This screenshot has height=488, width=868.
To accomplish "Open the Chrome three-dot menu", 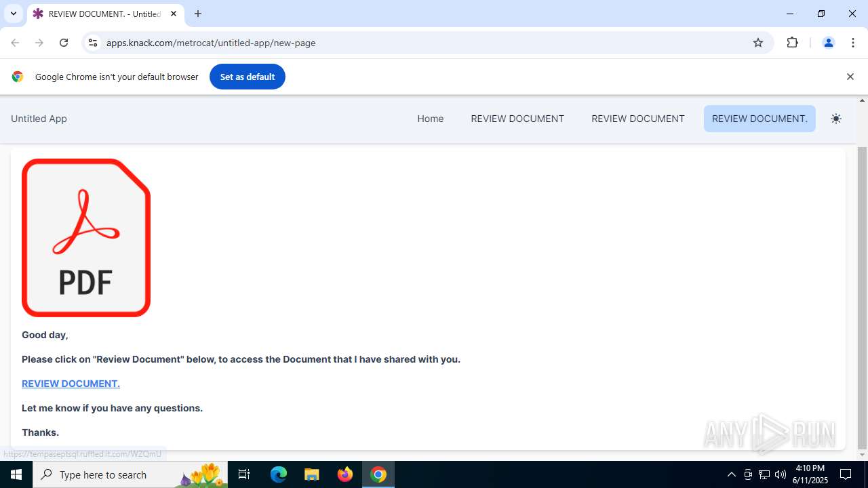I will 853,43.
